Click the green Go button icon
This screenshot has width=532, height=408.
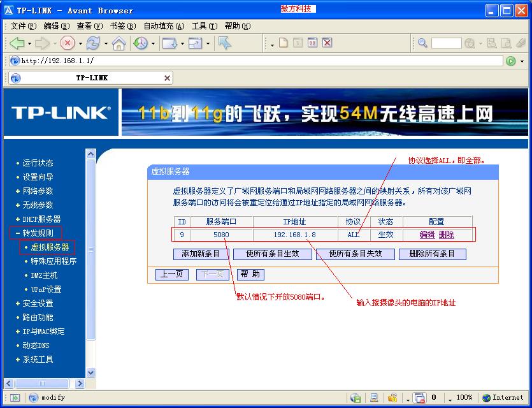point(510,61)
